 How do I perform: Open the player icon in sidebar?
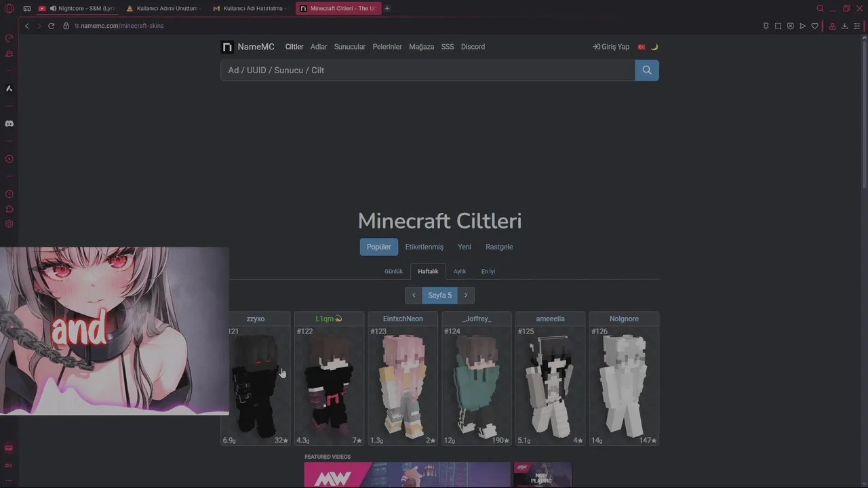tap(9, 159)
